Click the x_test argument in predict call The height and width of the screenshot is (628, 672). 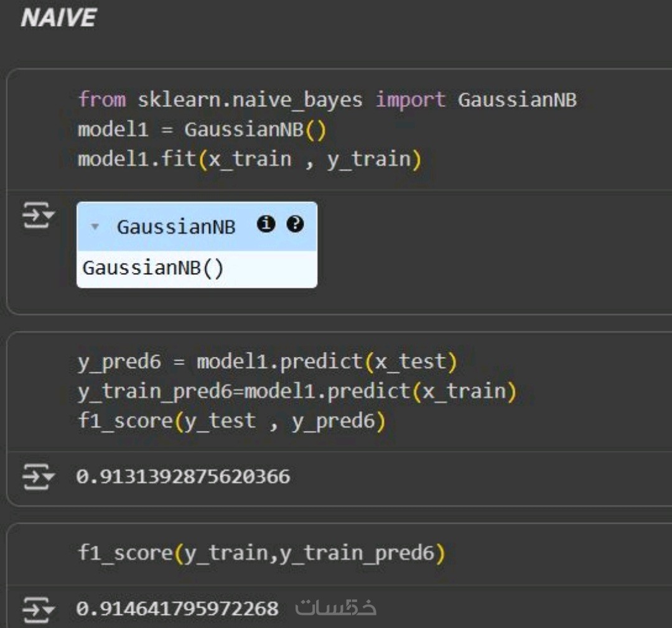pyautogui.click(x=411, y=361)
